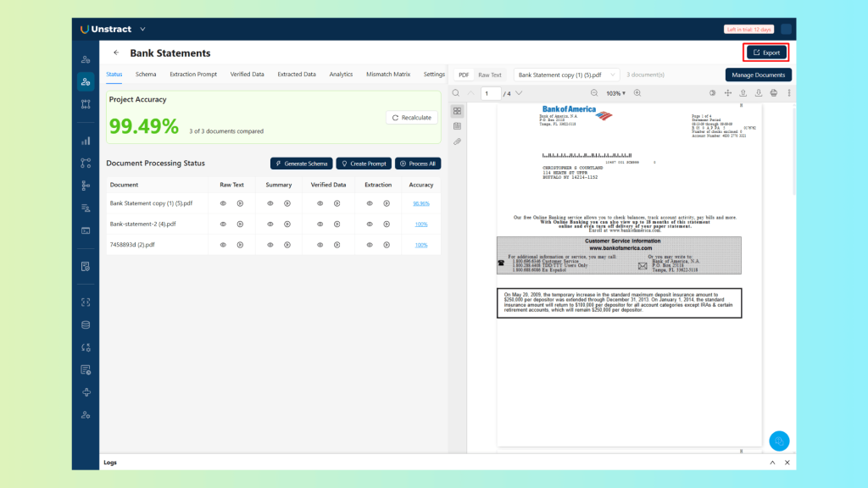Click the Export button

(x=766, y=53)
